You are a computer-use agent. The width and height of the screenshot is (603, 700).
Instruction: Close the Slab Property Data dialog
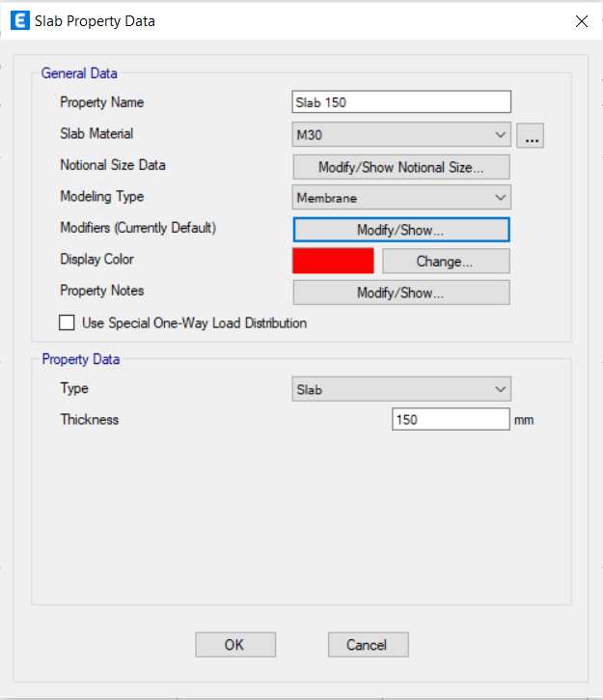tap(581, 21)
